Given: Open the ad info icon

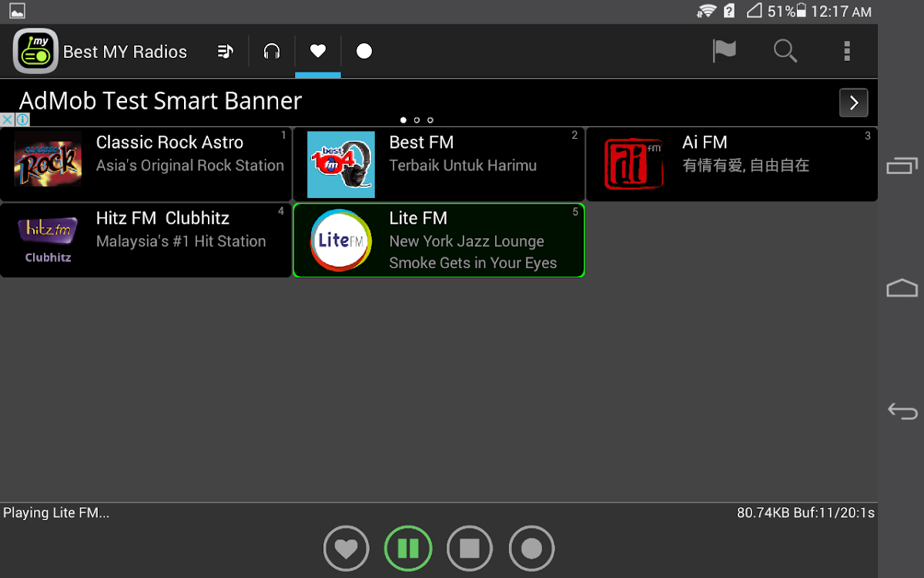Looking at the screenshot, I should point(22,120).
